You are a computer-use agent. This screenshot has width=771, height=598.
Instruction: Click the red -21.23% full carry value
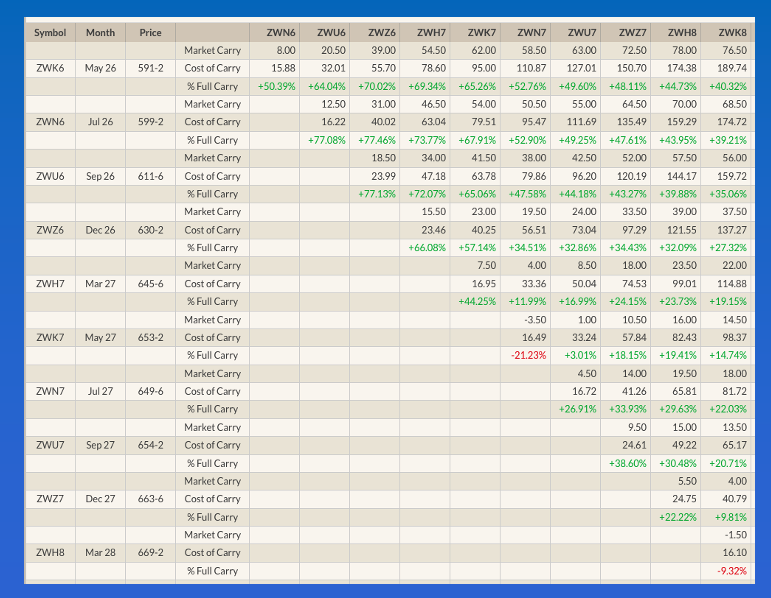click(528, 355)
